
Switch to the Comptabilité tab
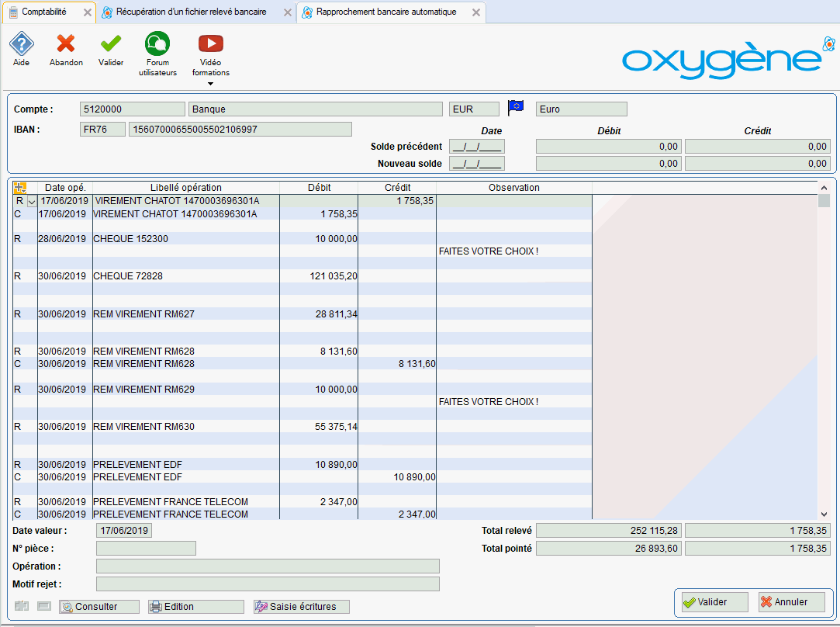click(x=44, y=12)
